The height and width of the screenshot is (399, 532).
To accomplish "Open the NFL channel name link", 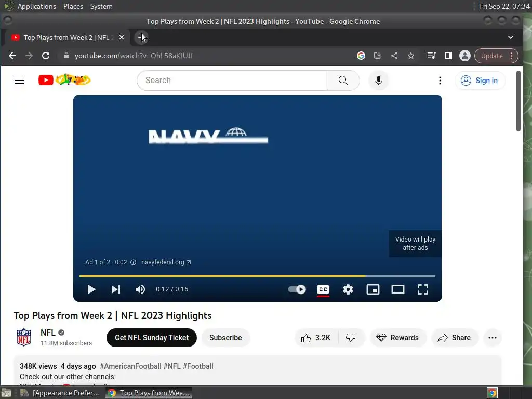I will [x=48, y=332].
